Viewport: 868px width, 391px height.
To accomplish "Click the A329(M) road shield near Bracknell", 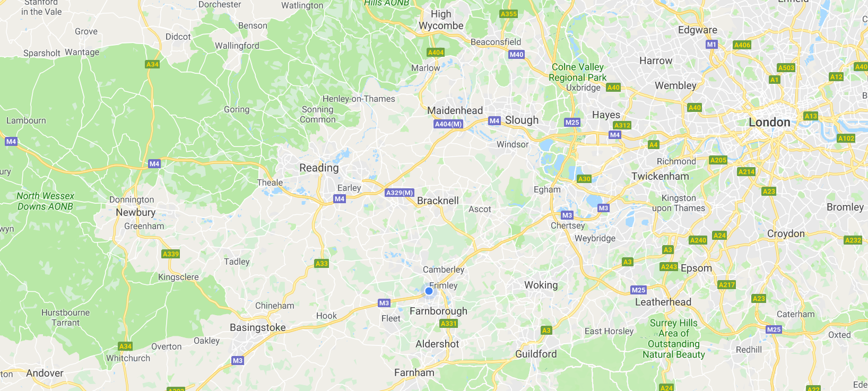I will 400,193.
